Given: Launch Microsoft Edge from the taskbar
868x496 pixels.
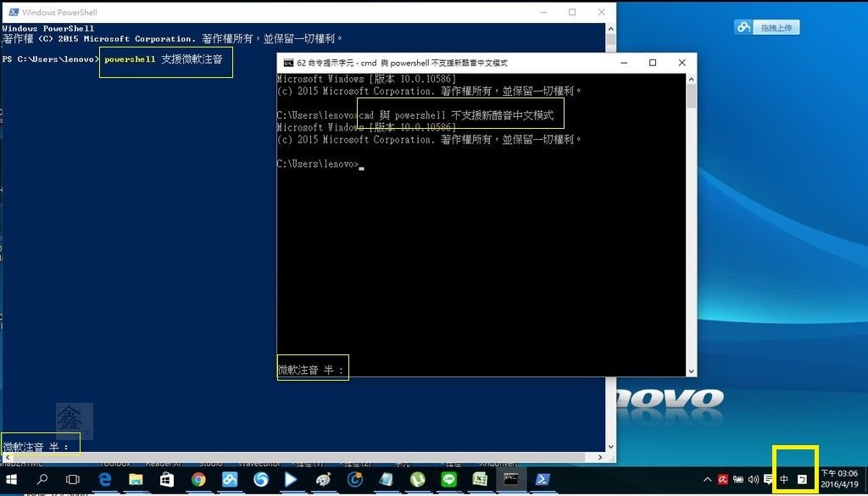Looking at the screenshot, I should click(x=104, y=479).
